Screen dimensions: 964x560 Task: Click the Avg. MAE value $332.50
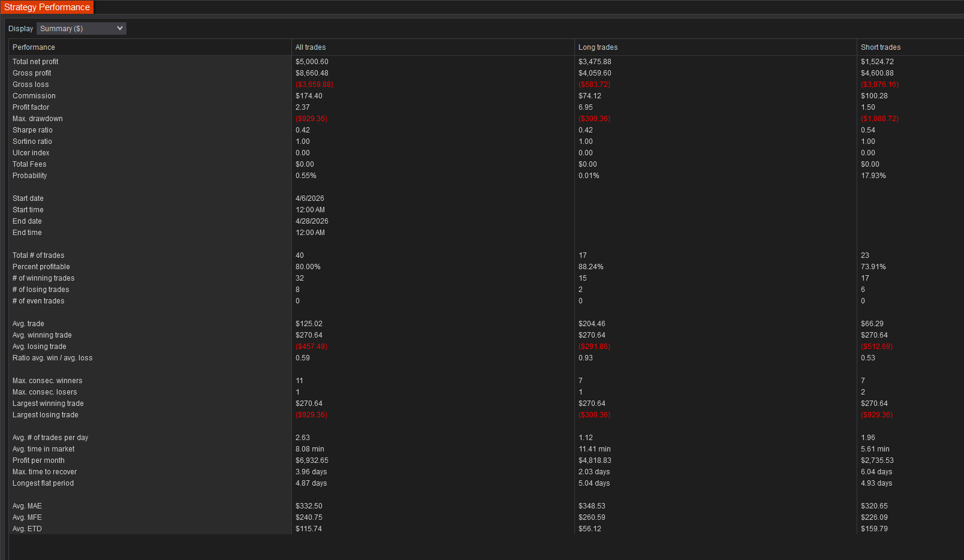(x=308, y=505)
